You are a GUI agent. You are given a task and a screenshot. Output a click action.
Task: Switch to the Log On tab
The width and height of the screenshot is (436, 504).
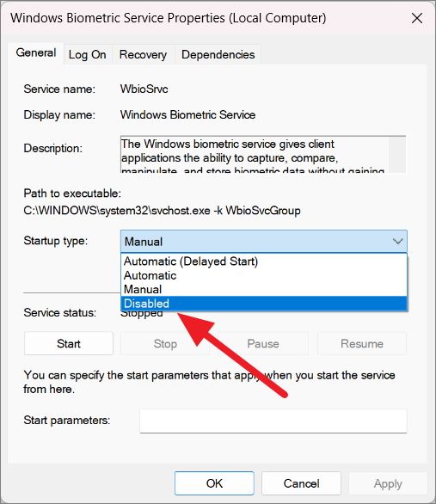coord(88,55)
